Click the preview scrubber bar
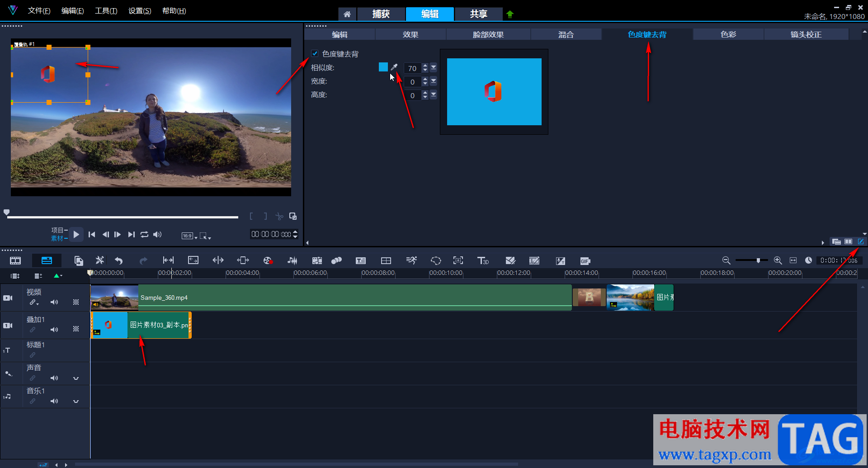Screen dimensions: 868x468 [123, 217]
